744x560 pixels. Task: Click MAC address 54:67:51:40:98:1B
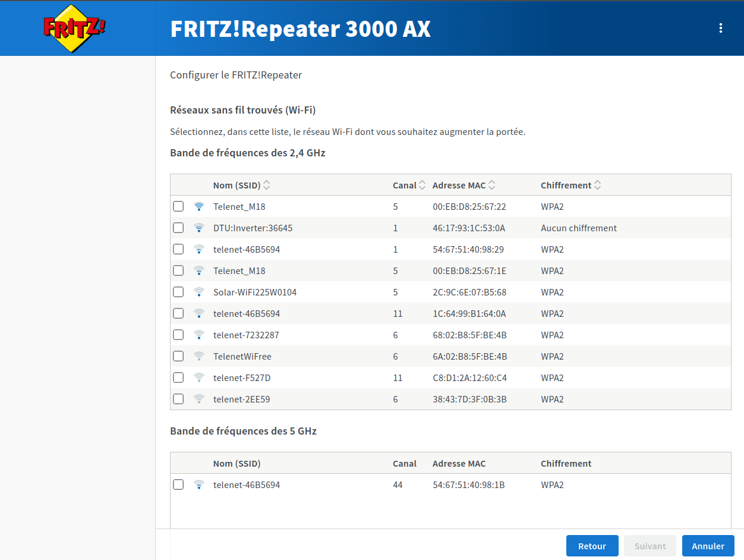click(x=469, y=485)
